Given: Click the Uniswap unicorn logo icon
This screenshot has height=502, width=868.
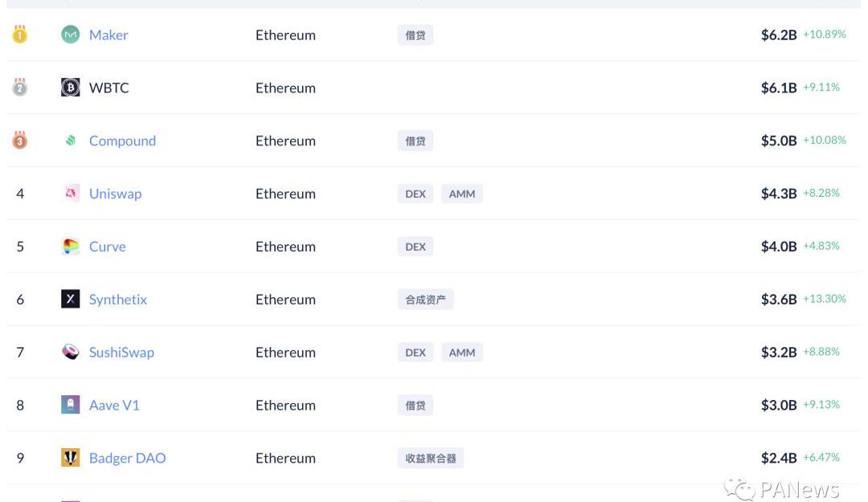Looking at the screenshot, I should tap(70, 193).
